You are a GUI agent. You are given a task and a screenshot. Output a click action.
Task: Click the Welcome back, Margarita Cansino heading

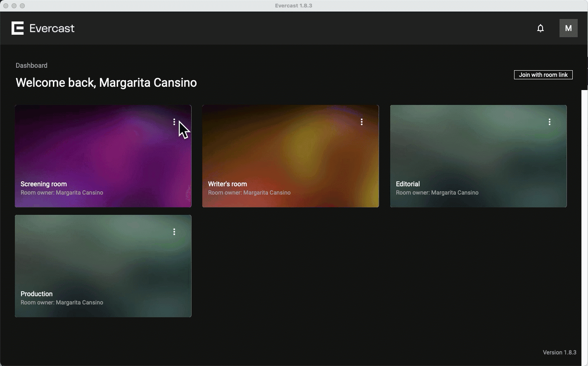coord(106,83)
